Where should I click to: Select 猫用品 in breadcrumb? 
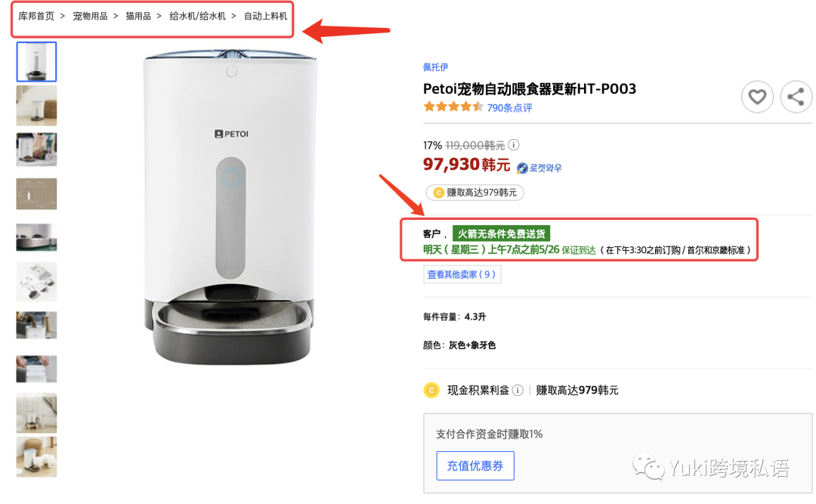coord(138,16)
